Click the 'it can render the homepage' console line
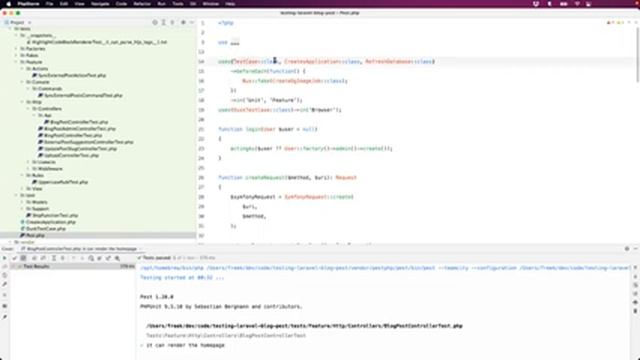The image size is (640, 360). tap(185, 345)
